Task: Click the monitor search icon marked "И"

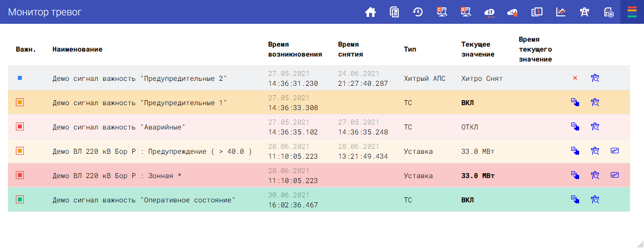Action: point(465,12)
